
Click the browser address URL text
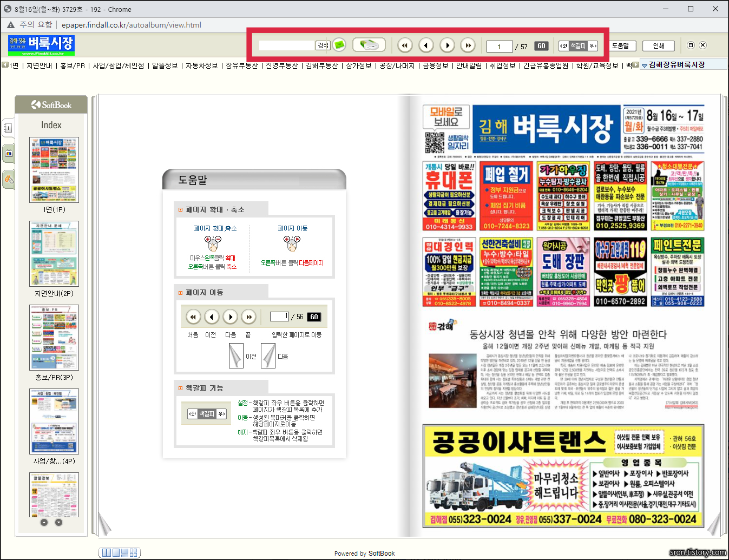click(x=132, y=25)
